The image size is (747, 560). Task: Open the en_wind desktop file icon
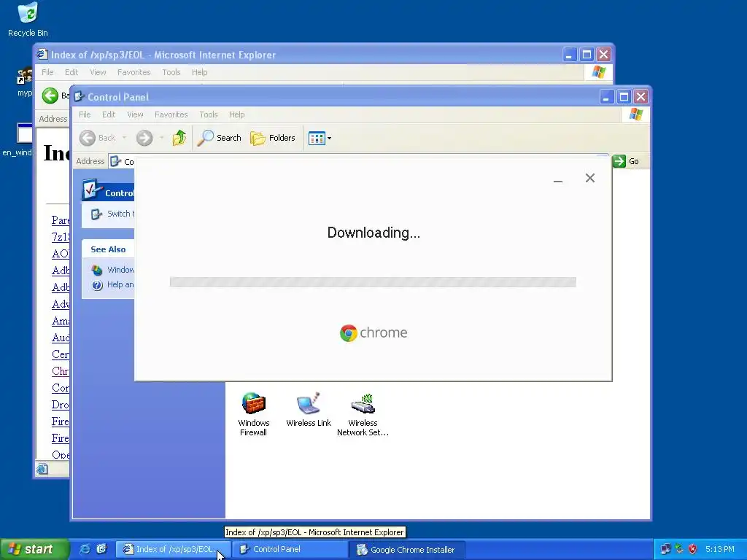pos(19,139)
